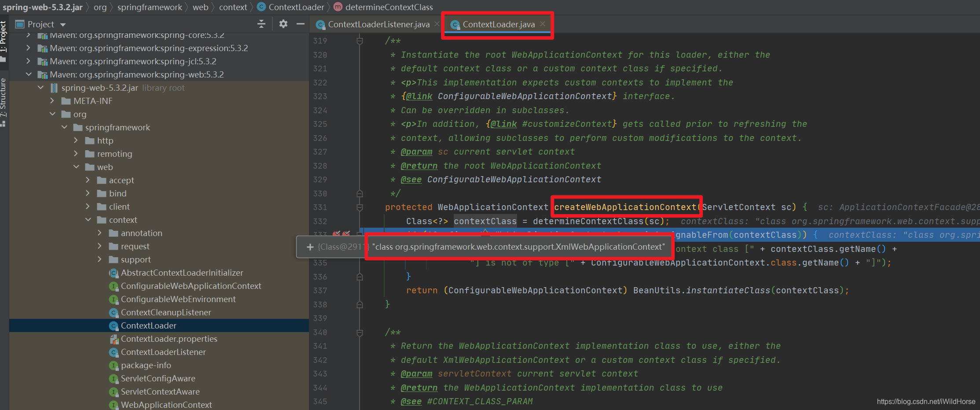Viewport: 980px width, 410px height.
Task: Expand the annotation folder
Action: (x=100, y=233)
